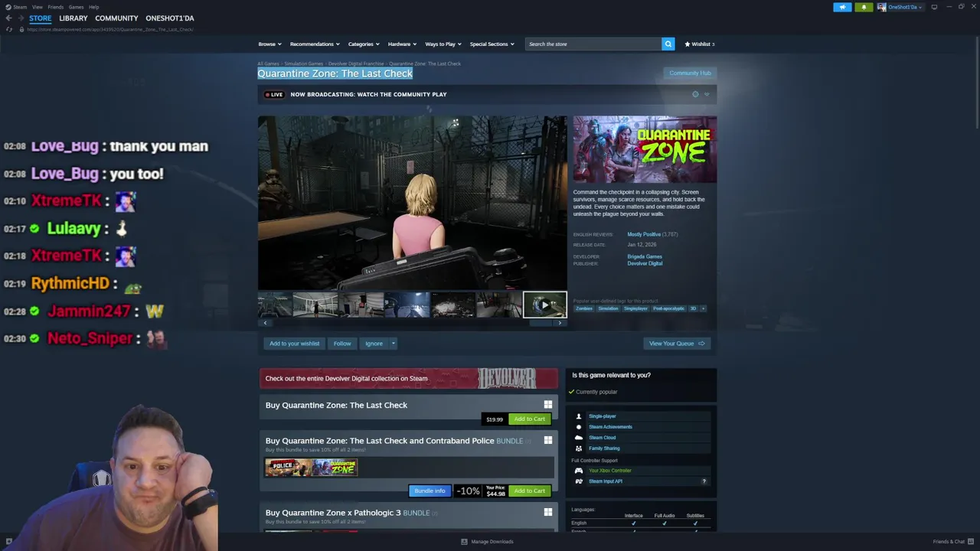
Task: Click inside the Search the store field
Action: [593, 44]
